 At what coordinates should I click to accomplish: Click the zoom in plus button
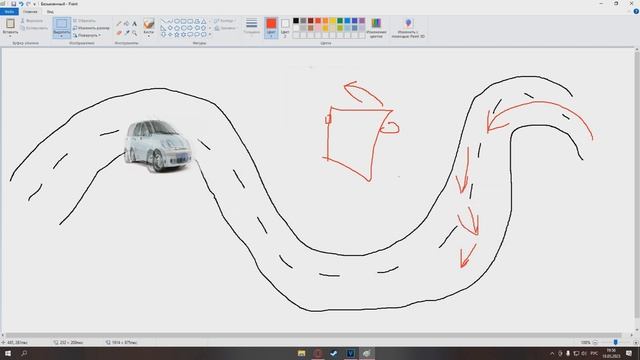pos(636,342)
